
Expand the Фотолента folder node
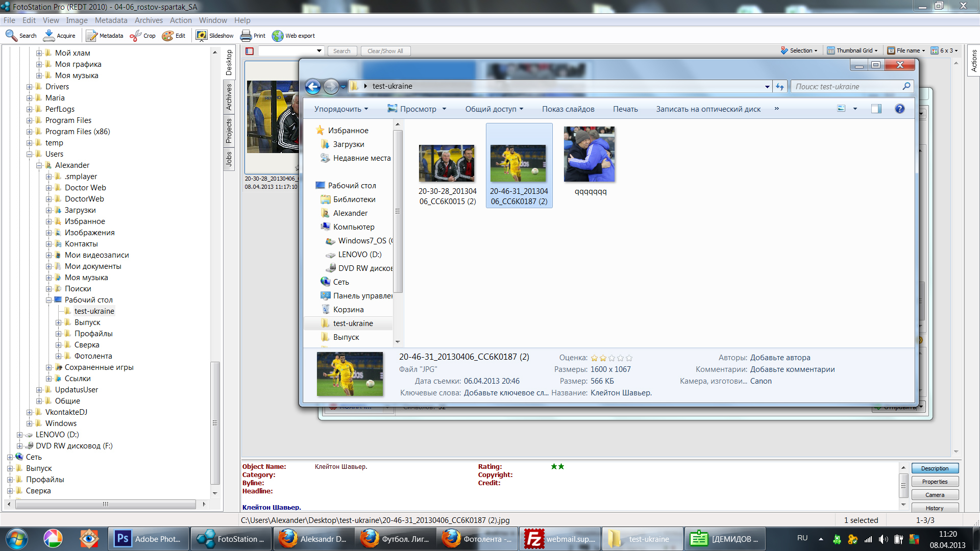(x=59, y=356)
